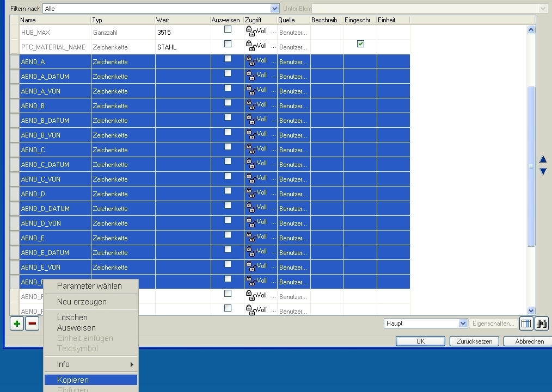
Task: Toggle Ausweisen checkbox for AEND_C_DATUM
Action: click(x=228, y=161)
